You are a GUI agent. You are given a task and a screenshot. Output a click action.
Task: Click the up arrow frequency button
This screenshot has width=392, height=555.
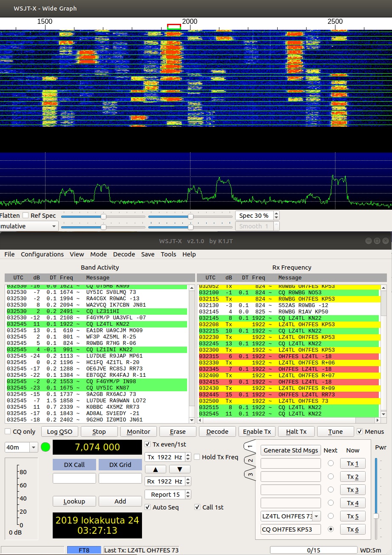click(x=156, y=469)
